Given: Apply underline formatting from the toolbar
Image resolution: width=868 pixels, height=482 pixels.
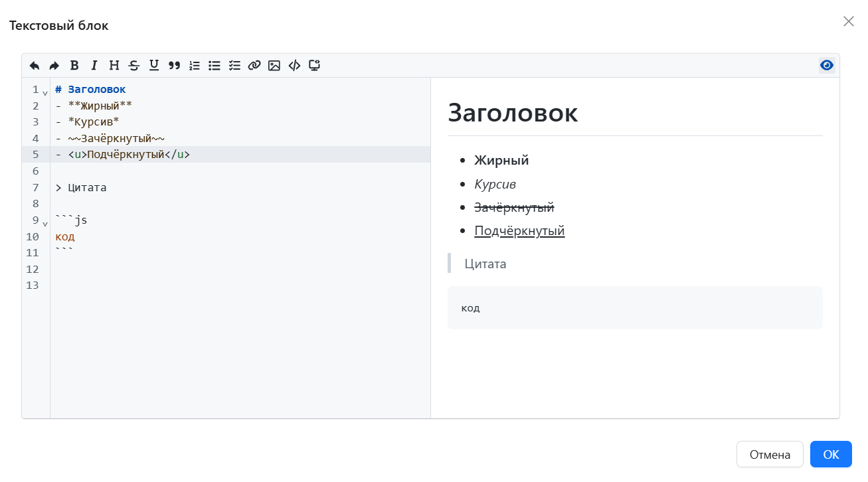Looking at the screenshot, I should pyautogui.click(x=154, y=65).
